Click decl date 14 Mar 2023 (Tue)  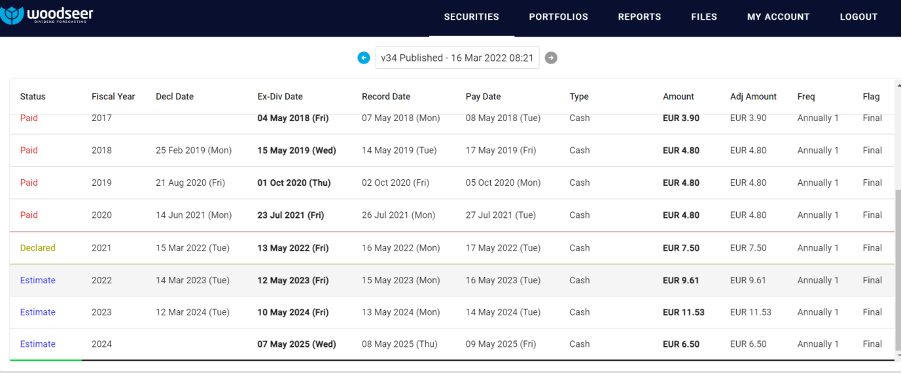click(193, 280)
